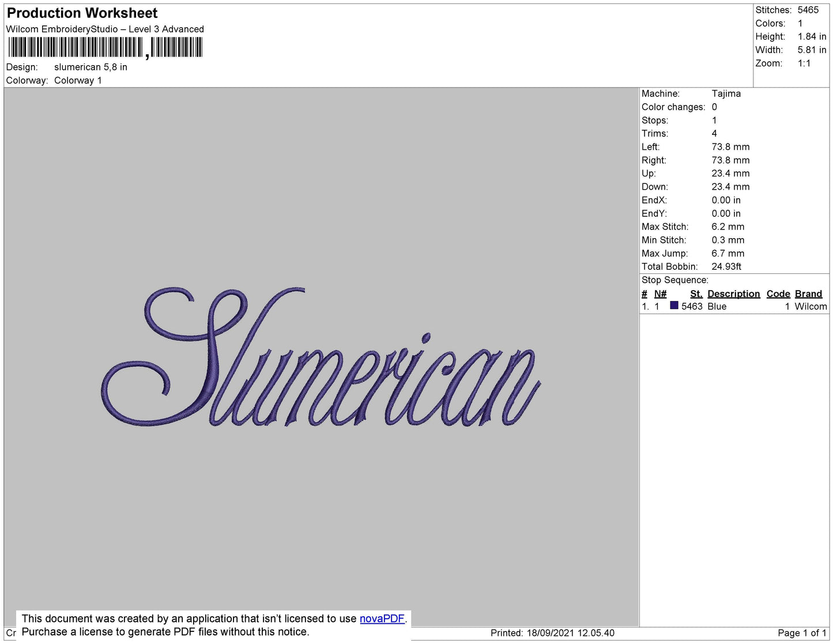This screenshot has width=833, height=644.
Task: Select the 'Colorway 1' value
Action: point(78,81)
